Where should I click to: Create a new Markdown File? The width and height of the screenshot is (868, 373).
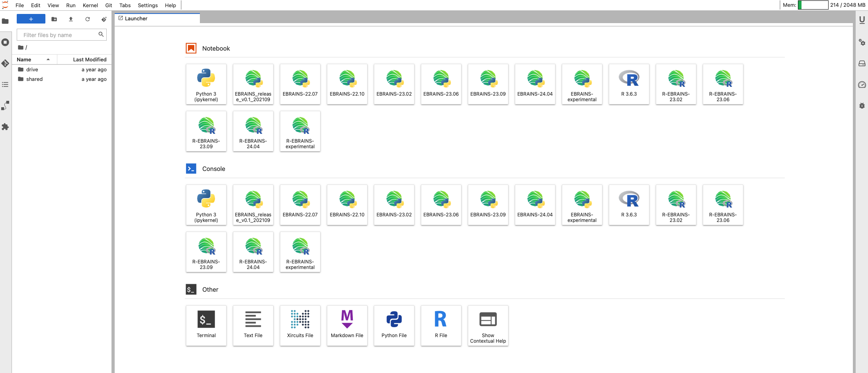coord(347,326)
